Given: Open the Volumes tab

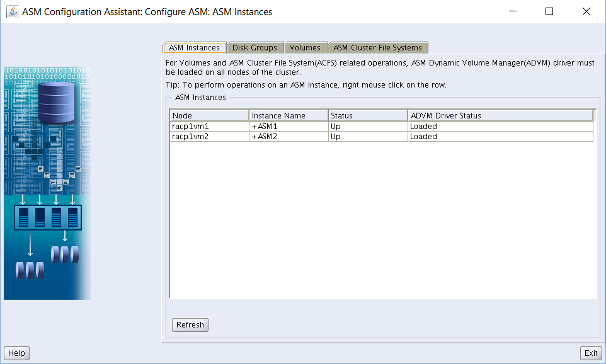Looking at the screenshot, I should 305,48.
